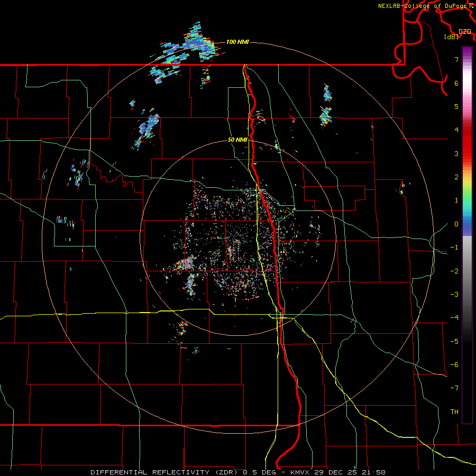This screenshot has height=476, width=476.
Task: Click the 100 NMI range ring label
Action: [237, 42]
